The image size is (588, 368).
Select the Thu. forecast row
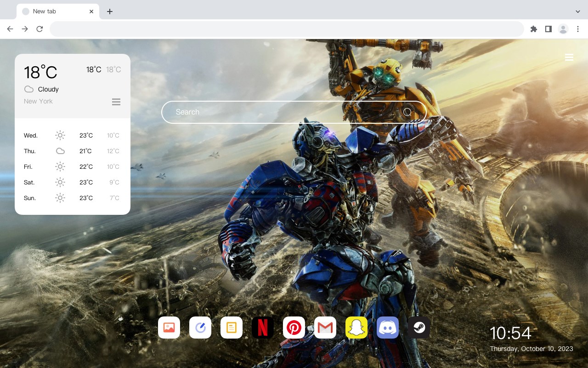[73, 151]
